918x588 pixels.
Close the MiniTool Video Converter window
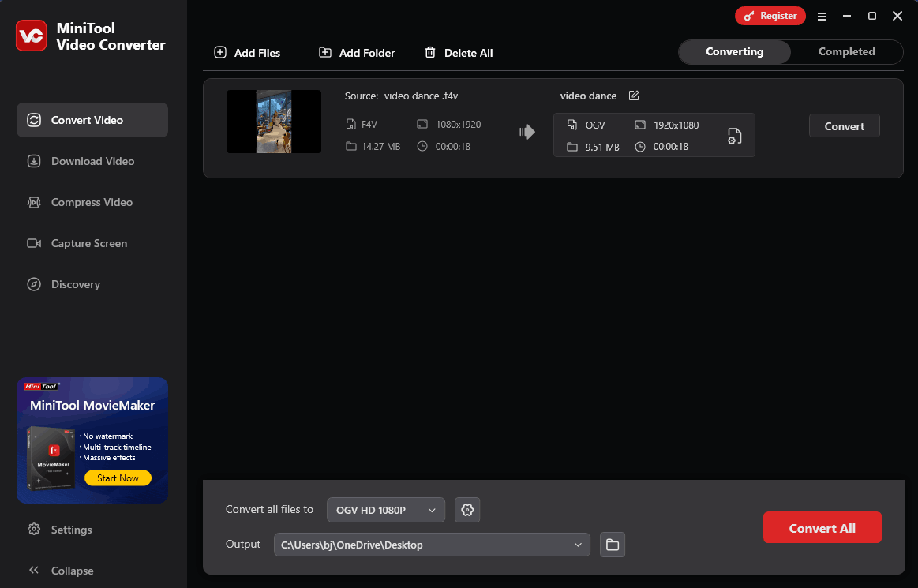897,16
